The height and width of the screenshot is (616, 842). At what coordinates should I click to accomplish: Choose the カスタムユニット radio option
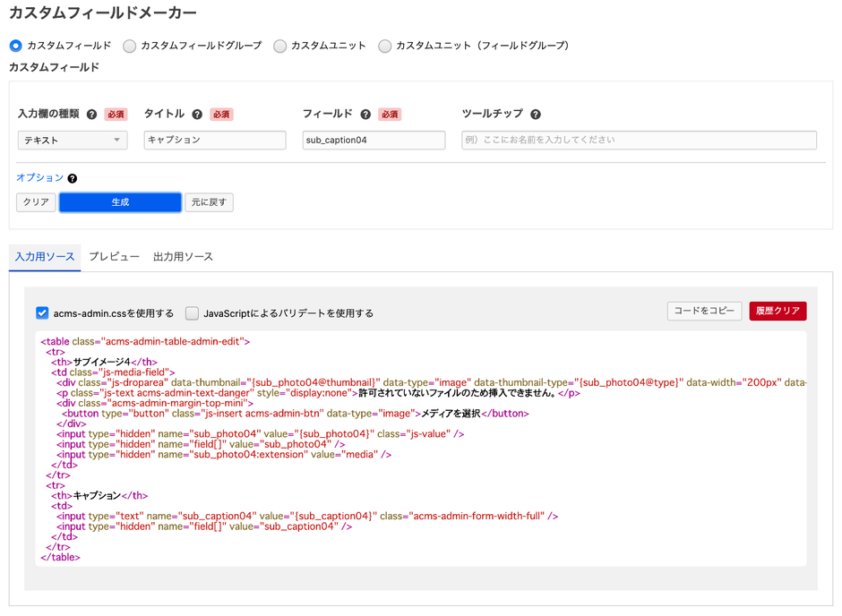click(280, 46)
